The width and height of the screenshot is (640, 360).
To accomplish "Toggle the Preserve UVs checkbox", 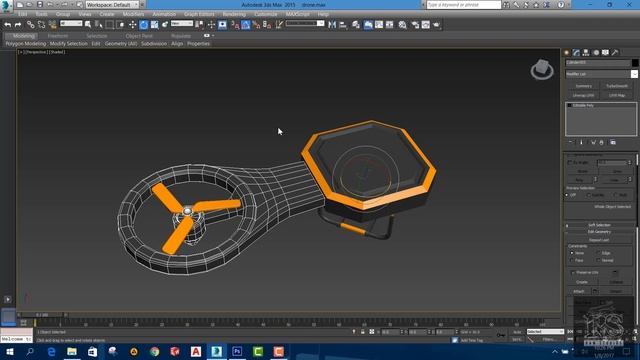I will pos(573,272).
